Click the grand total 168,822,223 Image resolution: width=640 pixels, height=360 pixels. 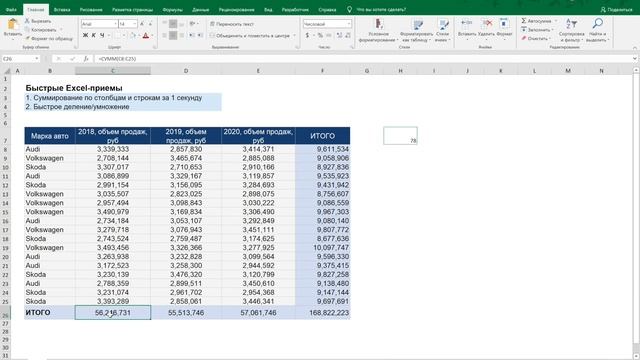[322, 313]
